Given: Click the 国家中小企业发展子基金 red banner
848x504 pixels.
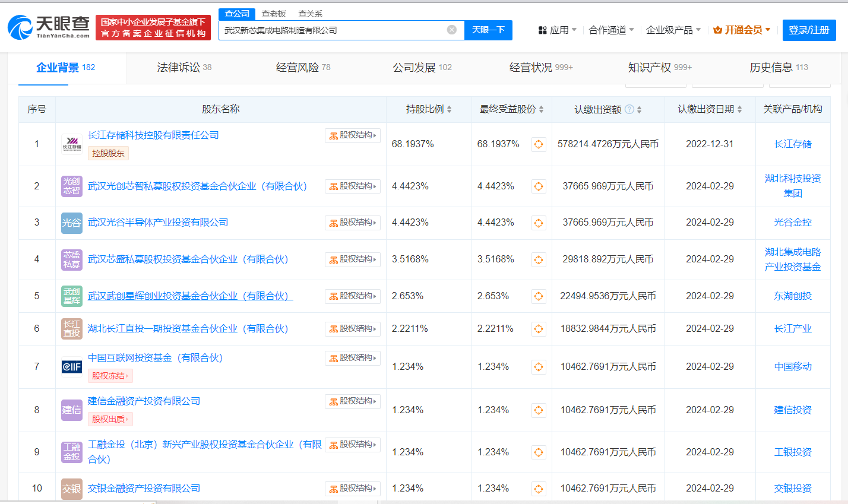Looking at the screenshot, I should [x=153, y=28].
